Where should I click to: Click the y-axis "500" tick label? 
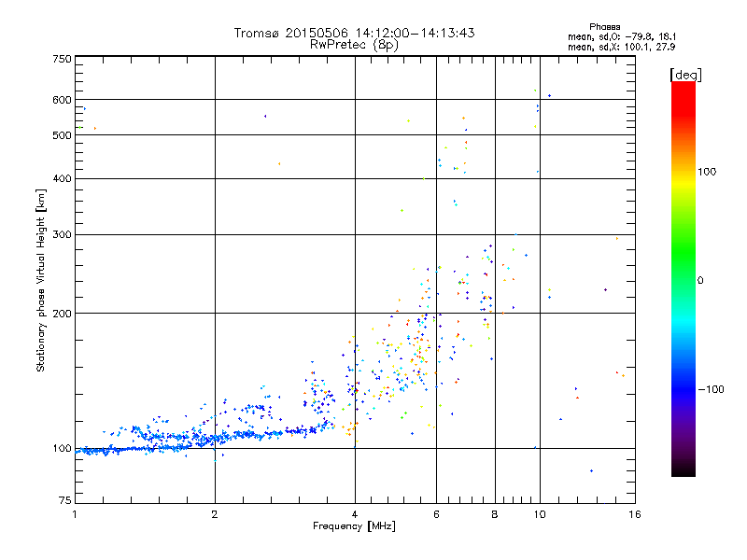(x=63, y=135)
